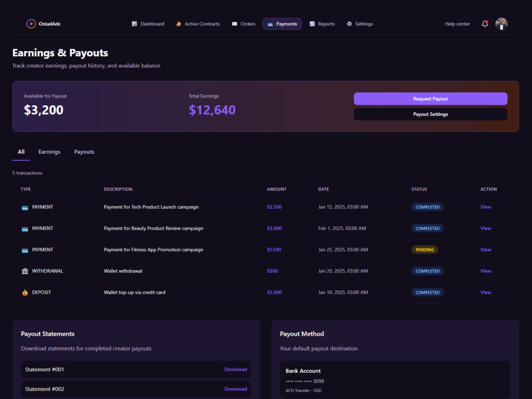Click the Orders envelope icon in navbar

(x=235, y=24)
